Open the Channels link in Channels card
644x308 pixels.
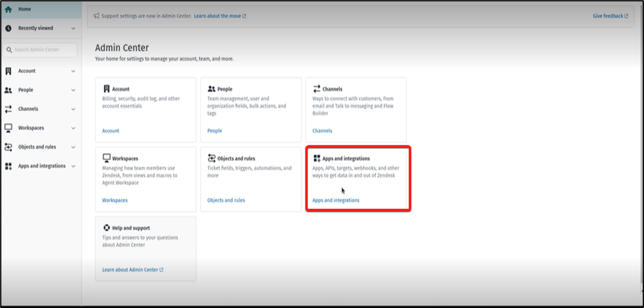tap(323, 131)
